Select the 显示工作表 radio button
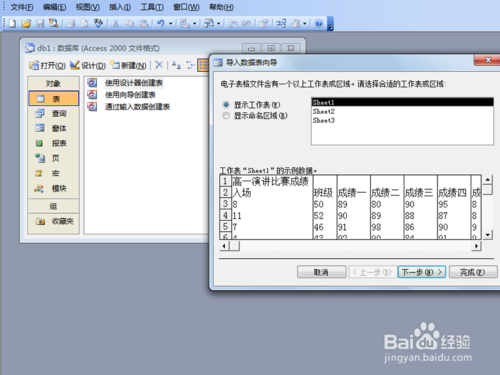Screen dimensions: 500x375 [x=226, y=105]
